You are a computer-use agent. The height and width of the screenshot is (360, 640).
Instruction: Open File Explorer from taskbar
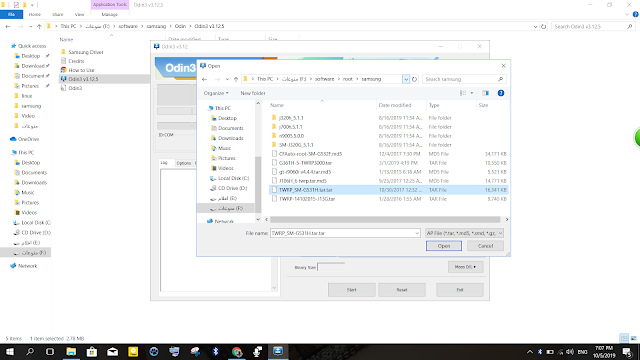point(71,351)
